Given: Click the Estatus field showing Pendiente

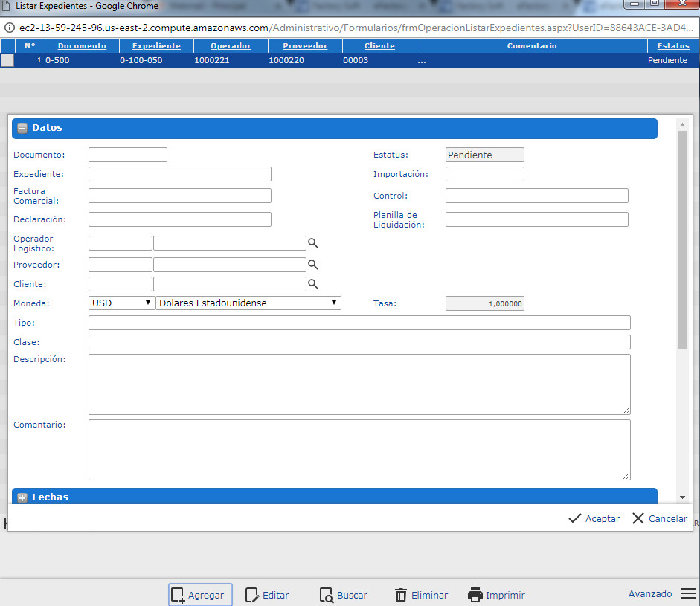Looking at the screenshot, I should pos(485,155).
